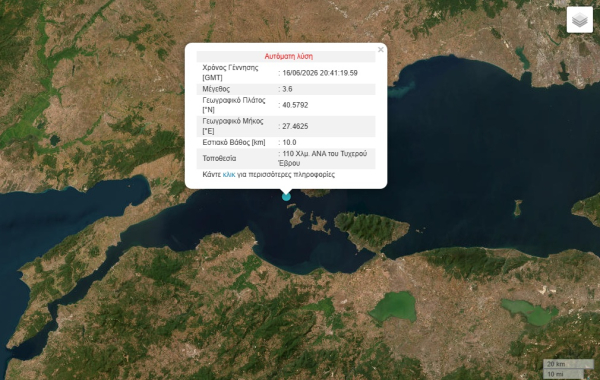
Task: Click the blue earthquake epicenter marker
Action: tap(286, 197)
